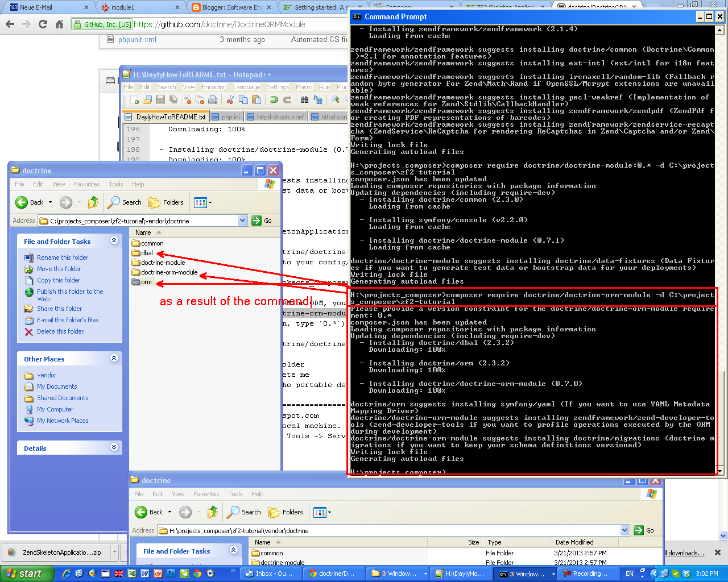Click the Search button in upper doctrine window
Image resolution: width=728 pixels, height=582 pixels.
coord(125,202)
